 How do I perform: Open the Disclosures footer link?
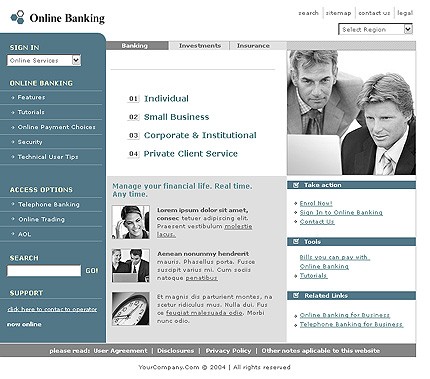(x=176, y=351)
